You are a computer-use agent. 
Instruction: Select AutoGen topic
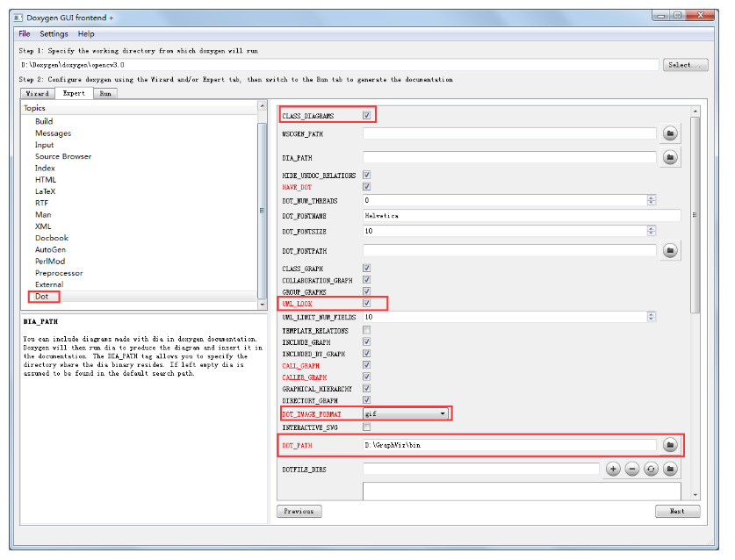click(x=50, y=250)
